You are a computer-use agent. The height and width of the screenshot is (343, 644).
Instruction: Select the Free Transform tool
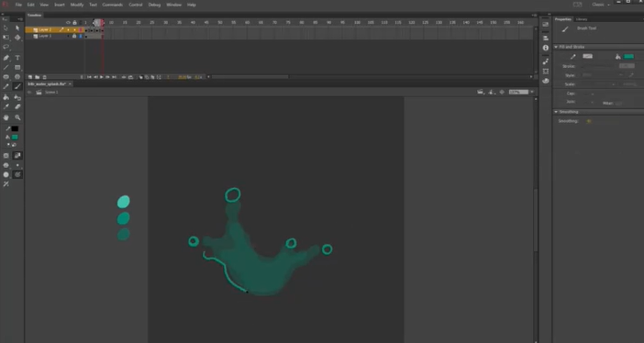click(6, 38)
